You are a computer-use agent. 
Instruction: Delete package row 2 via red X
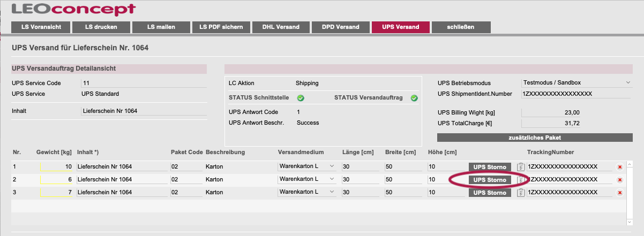(x=620, y=180)
